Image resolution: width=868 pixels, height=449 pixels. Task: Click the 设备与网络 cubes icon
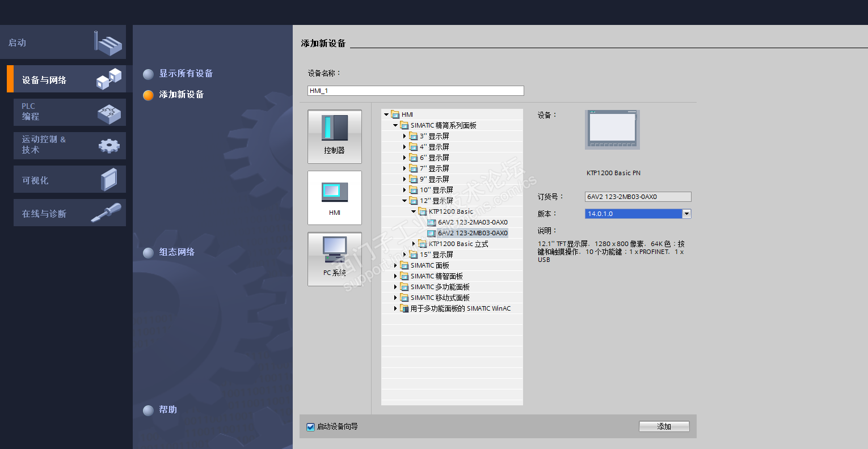(109, 79)
